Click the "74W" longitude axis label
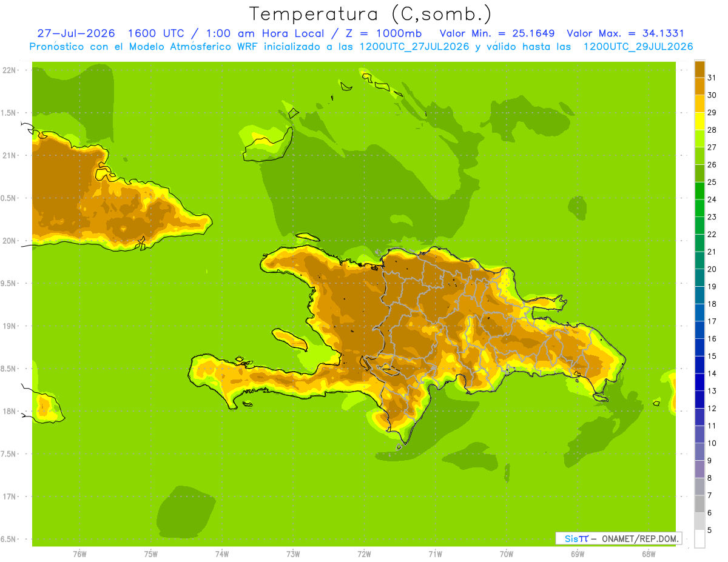The width and height of the screenshot is (728, 562). click(222, 554)
